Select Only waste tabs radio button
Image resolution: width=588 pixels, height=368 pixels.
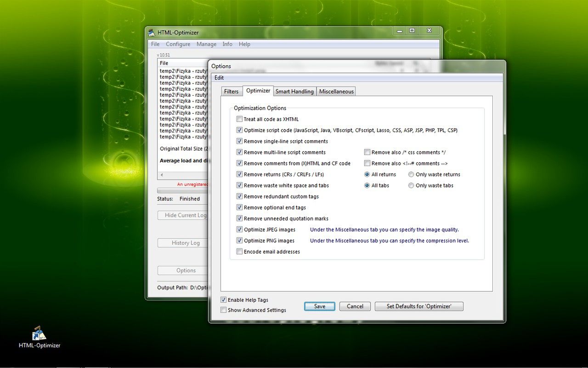(x=411, y=185)
